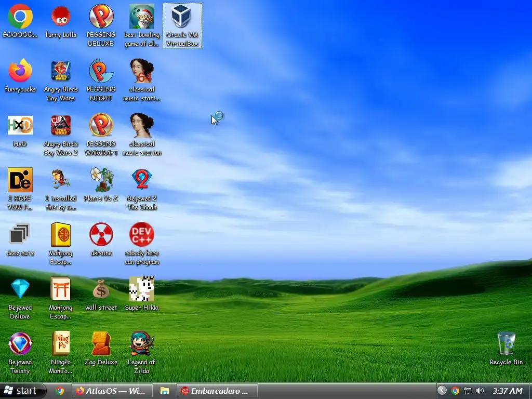
Task: Select the P on teal moon icon
Action: coord(101,71)
